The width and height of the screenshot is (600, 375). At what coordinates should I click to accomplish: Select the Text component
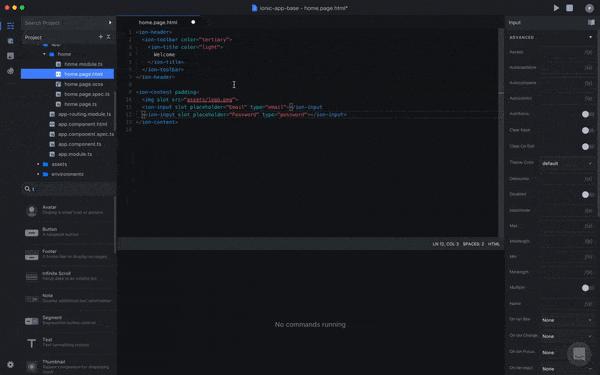pyautogui.click(x=68, y=342)
